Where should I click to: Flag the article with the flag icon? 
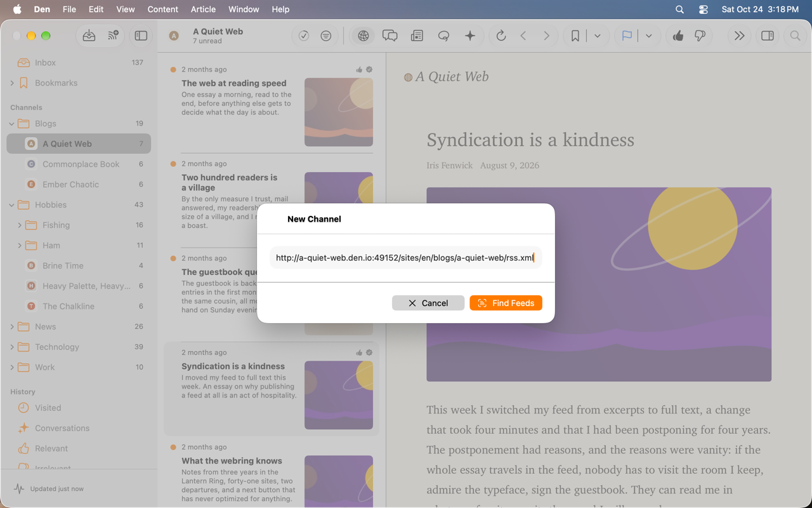[627, 36]
